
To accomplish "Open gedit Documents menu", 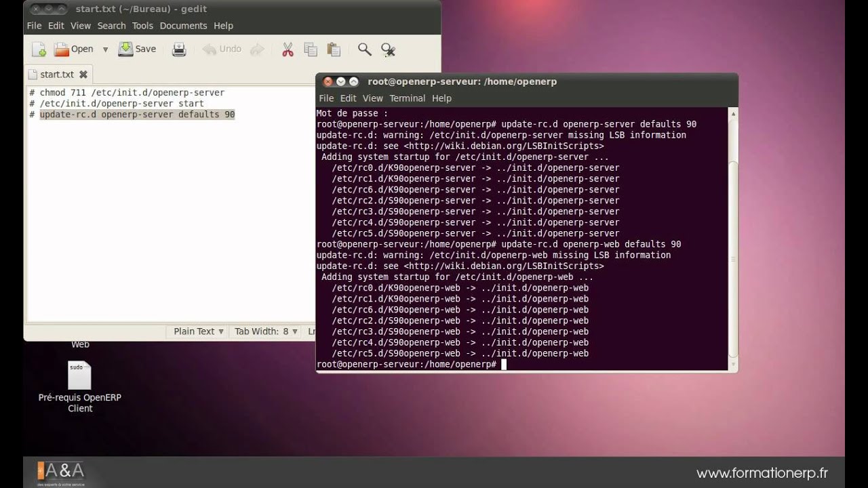I will [183, 26].
